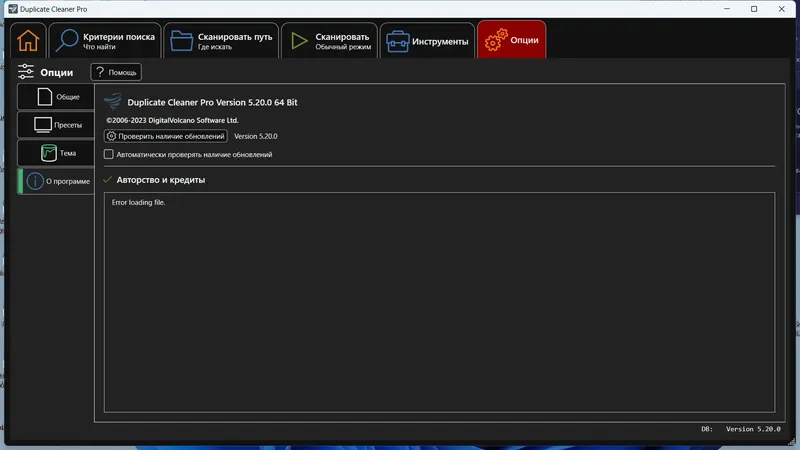Screen dimensions: 800x450
Task: Open the Пресеты options section
Action: click(56, 124)
